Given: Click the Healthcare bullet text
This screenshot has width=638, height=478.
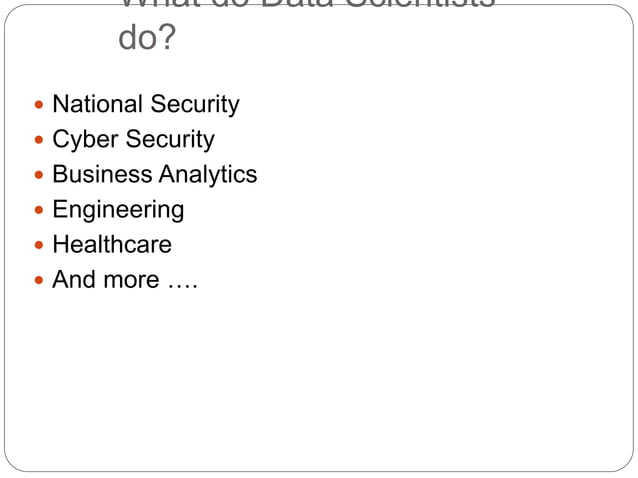Looking at the screenshot, I should coord(112,244).
